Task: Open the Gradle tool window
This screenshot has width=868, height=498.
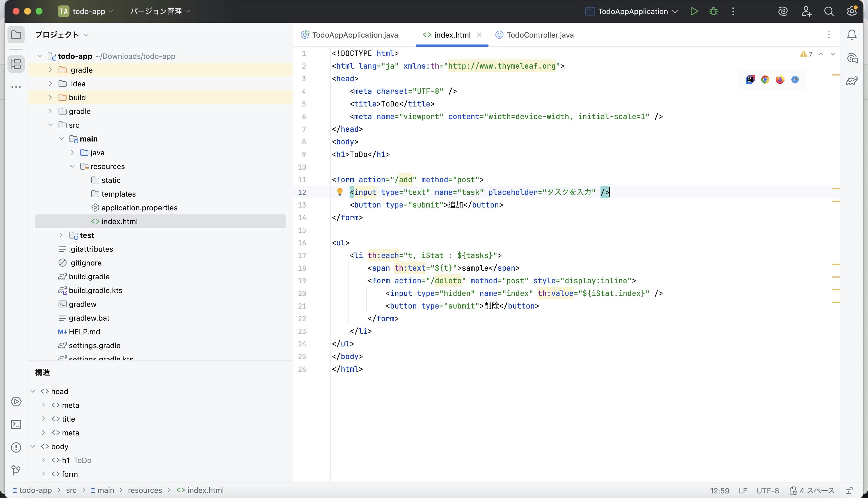Action: coord(852,81)
